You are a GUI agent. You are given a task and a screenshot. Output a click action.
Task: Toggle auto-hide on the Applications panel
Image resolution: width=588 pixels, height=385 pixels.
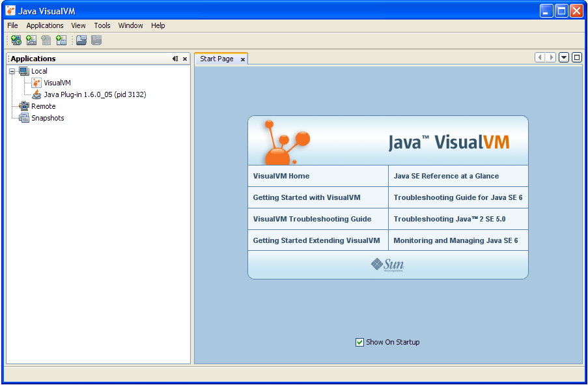click(174, 59)
